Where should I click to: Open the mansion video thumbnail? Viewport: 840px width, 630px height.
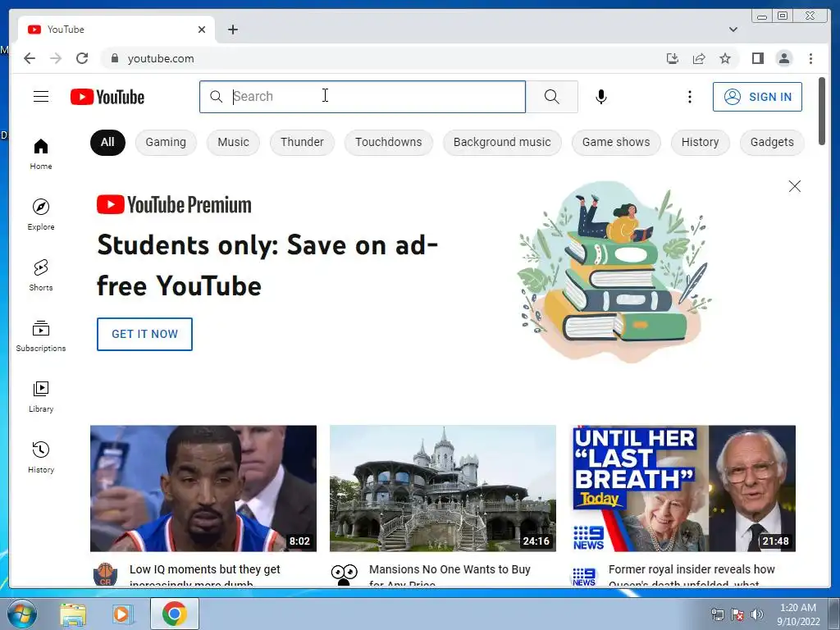pos(442,488)
